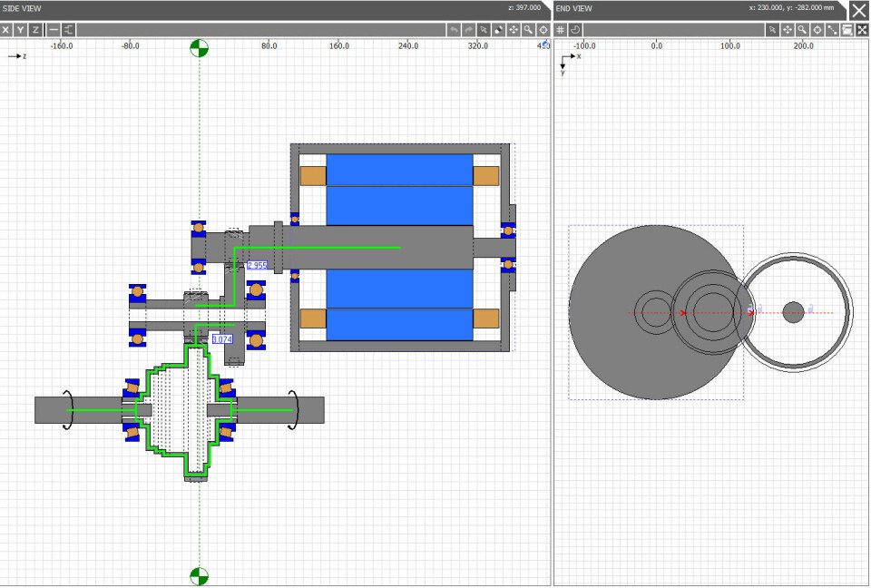Click the 3.074 gear ratio label
This screenshot has height=588, width=871.
[222, 338]
